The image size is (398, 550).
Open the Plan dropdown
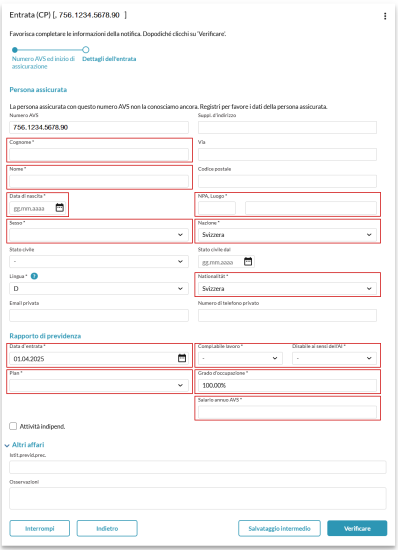click(99, 385)
